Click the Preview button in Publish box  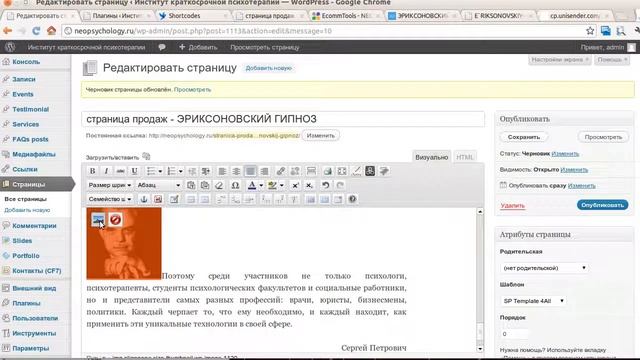pyautogui.click(x=603, y=137)
